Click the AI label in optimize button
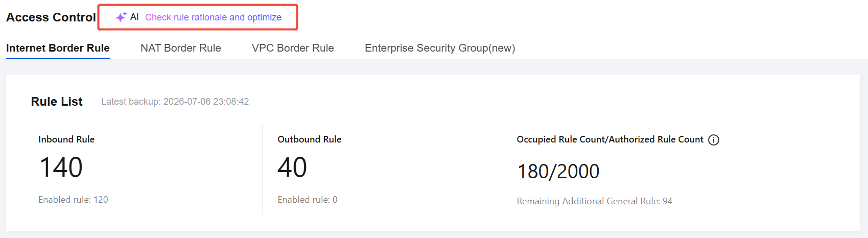This screenshot has height=238, width=868. [x=134, y=17]
